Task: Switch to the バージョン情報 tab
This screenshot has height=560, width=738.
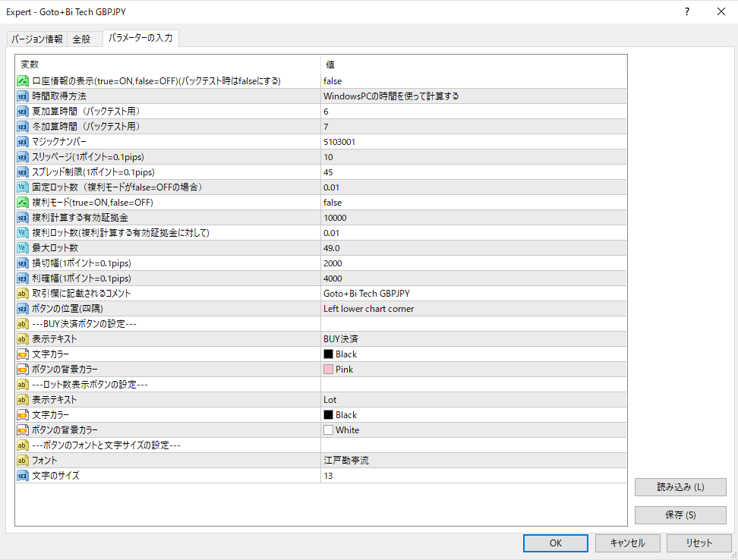Action: pyautogui.click(x=36, y=39)
